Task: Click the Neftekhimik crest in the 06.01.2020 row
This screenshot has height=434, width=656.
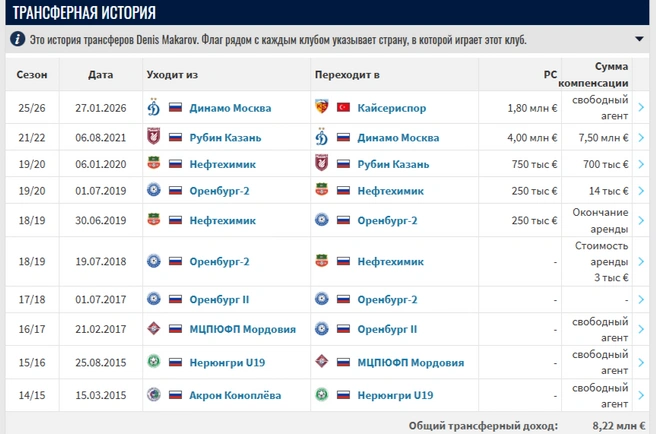Action: coord(154,163)
